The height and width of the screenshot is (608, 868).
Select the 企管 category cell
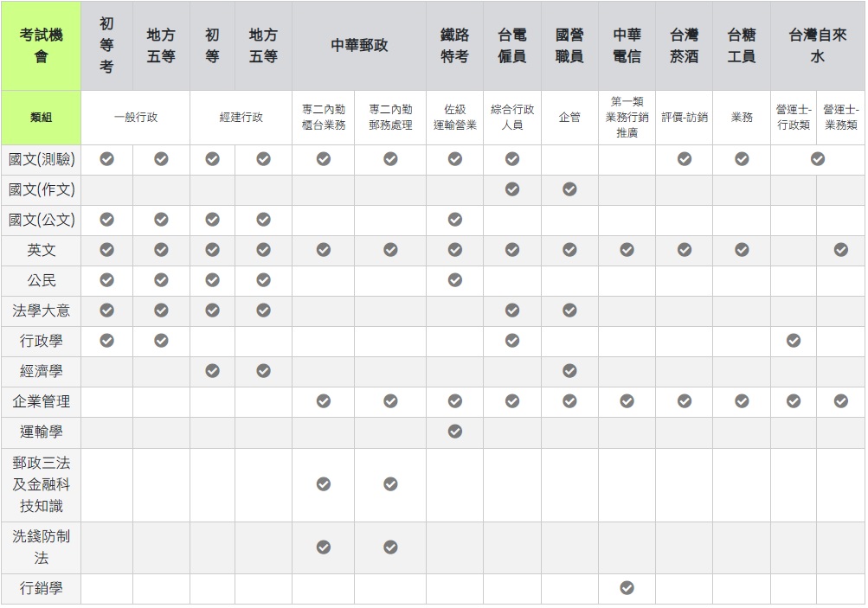click(x=569, y=118)
